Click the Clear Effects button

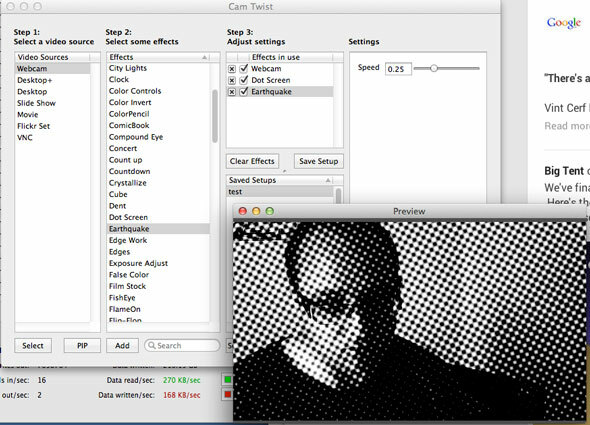[252, 161]
